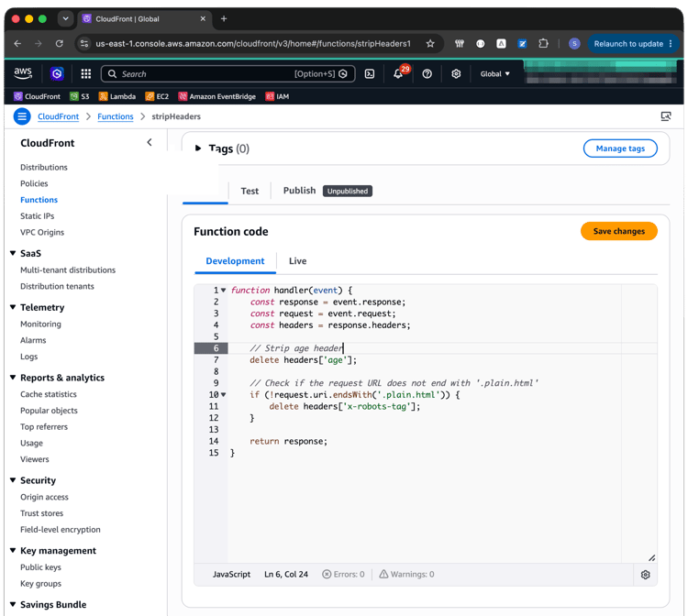
Task: Open EC2 favorite shortcut
Action: tap(157, 96)
